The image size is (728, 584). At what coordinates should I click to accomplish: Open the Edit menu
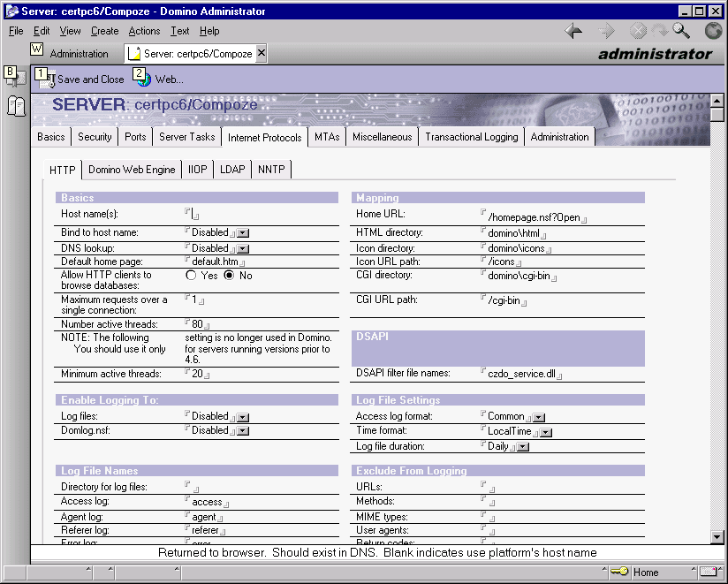(x=42, y=31)
